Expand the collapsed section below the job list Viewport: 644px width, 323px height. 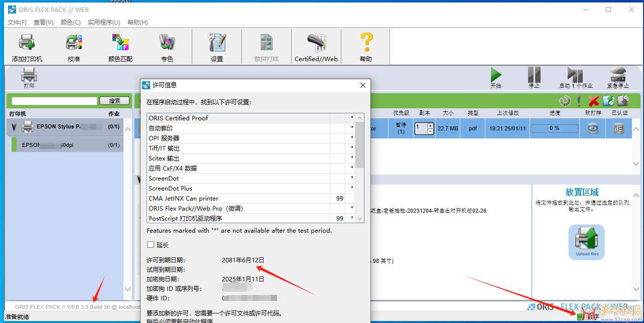point(139,179)
